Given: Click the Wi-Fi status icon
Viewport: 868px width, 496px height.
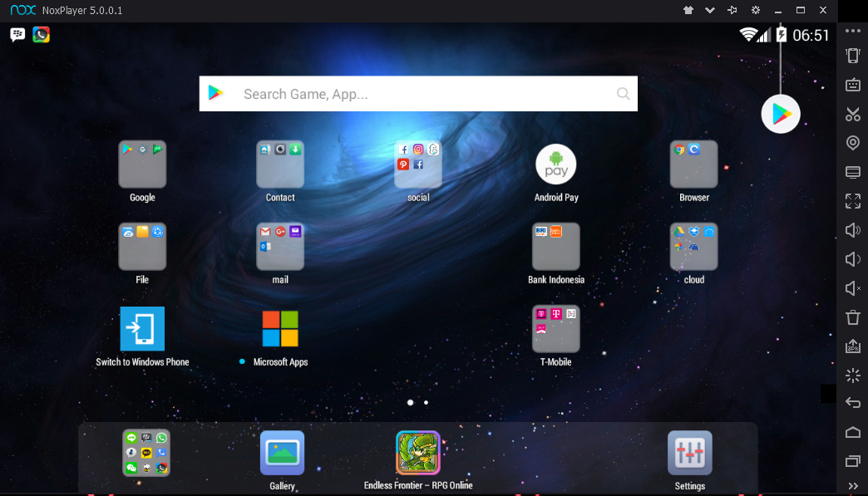Looking at the screenshot, I should [748, 35].
